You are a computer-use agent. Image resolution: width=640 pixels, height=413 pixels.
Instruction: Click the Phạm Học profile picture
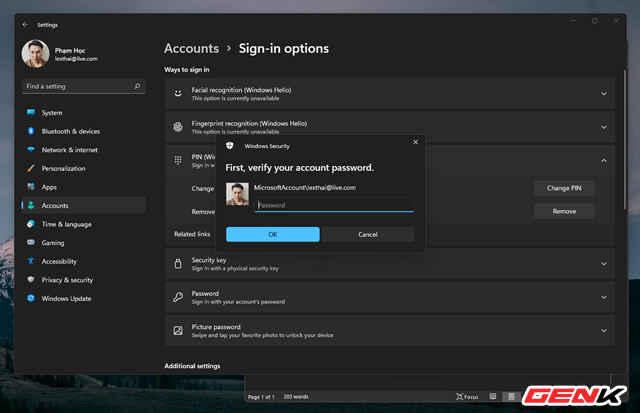pyautogui.click(x=36, y=53)
